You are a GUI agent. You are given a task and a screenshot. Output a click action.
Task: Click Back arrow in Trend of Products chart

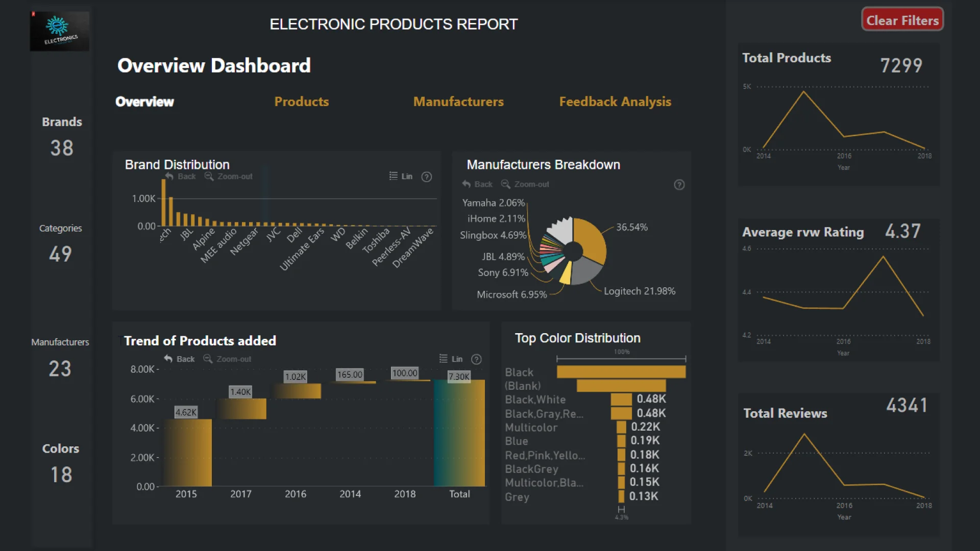coord(168,359)
